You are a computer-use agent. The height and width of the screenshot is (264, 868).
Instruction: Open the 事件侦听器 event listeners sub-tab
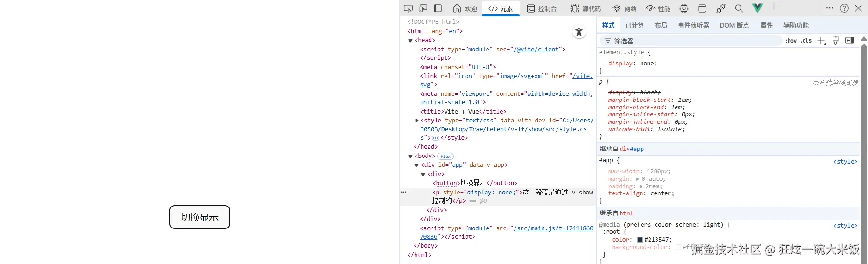pyautogui.click(x=693, y=25)
